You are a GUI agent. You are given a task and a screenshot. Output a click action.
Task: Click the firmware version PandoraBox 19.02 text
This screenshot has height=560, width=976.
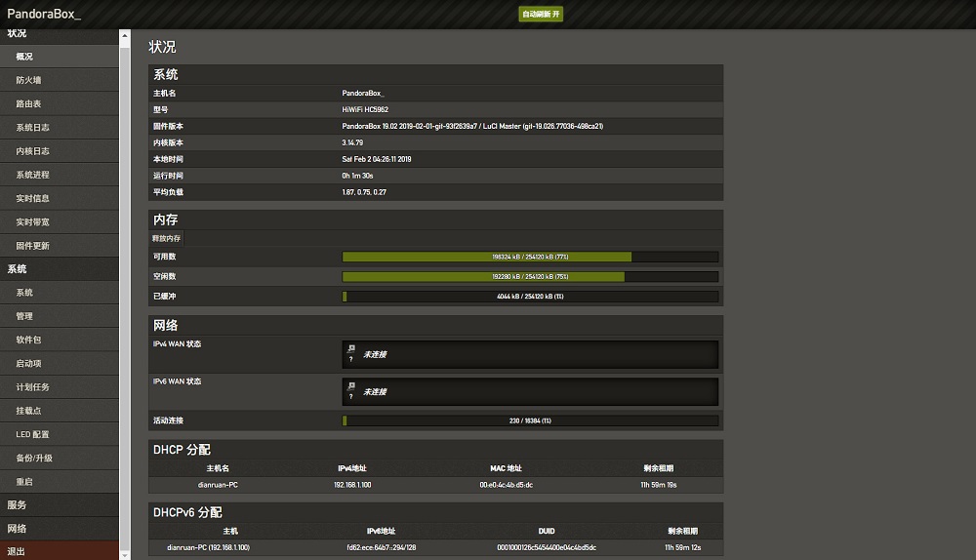click(472, 126)
